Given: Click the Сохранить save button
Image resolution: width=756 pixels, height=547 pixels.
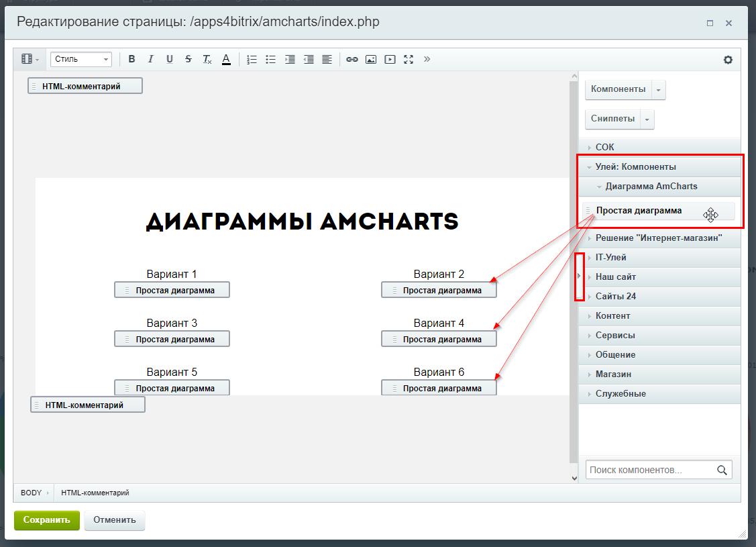Looking at the screenshot, I should (x=46, y=520).
